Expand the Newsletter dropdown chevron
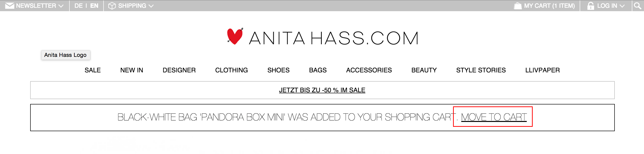The height and width of the screenshot is (154, 644). point(61,6)
